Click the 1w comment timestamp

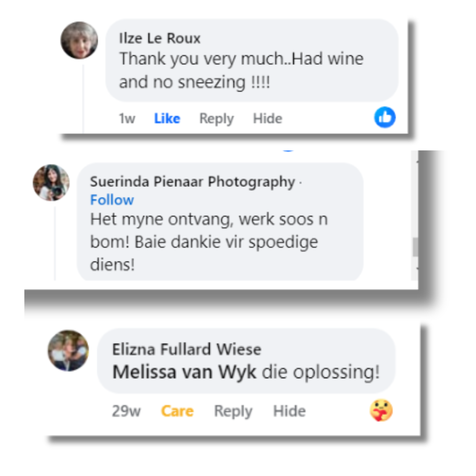(x=127, y=119)
